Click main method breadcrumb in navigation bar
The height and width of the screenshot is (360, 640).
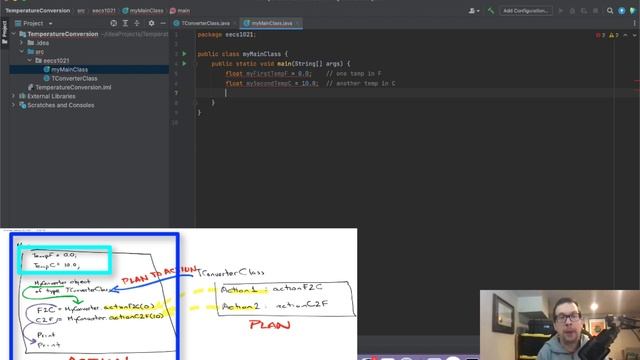(180, 11)
